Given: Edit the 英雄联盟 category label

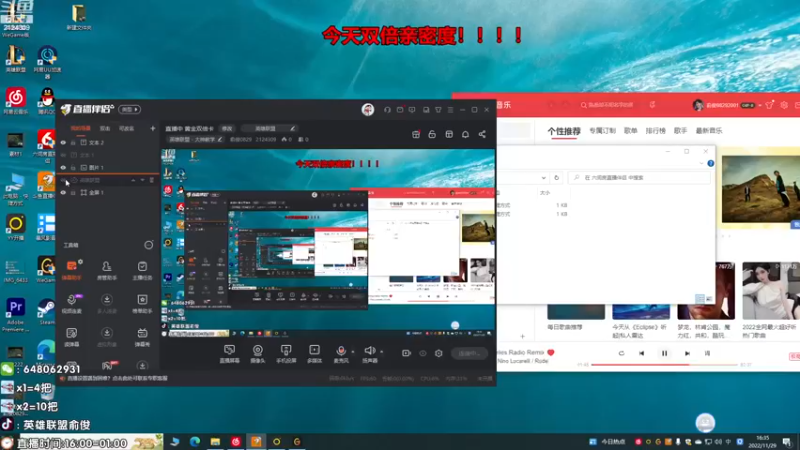Looking at the screenshot, I should (268, 129).
